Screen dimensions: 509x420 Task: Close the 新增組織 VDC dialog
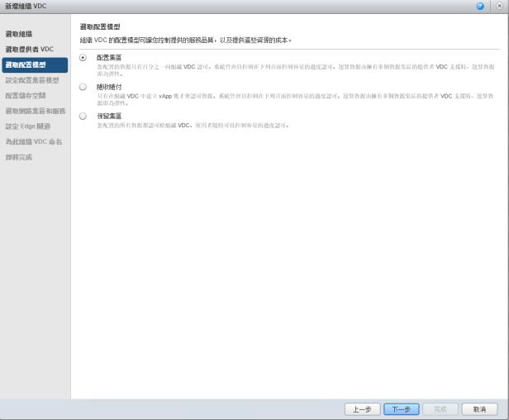(499, 6)
